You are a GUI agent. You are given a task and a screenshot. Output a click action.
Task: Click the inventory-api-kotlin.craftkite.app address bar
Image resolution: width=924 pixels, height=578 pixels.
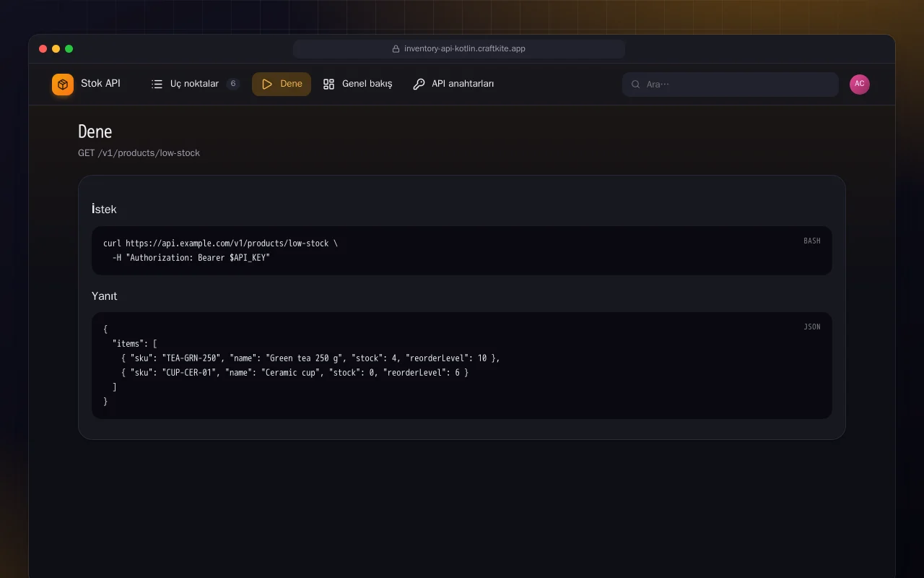459,49
